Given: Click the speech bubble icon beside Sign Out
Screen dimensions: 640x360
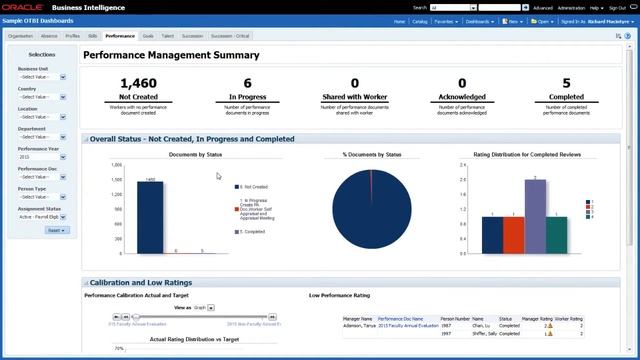Looking at the screenshot, I should pos(633,7).
